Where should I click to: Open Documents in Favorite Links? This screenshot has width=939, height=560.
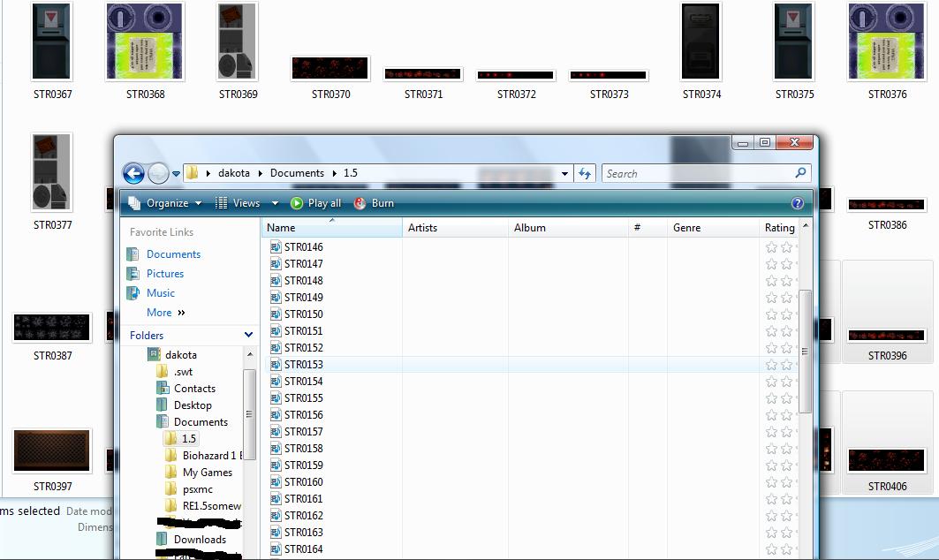click(x=173, y=254)
